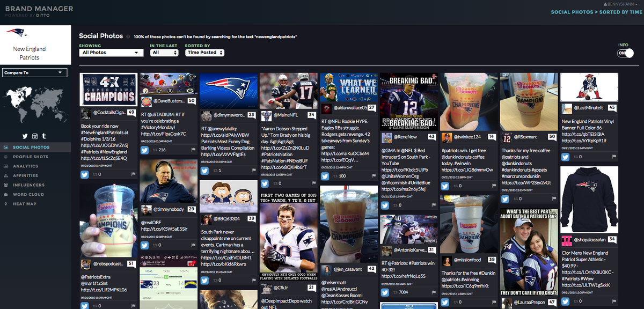This screenshot has width=644, height=309.
Task: Flag the @DaveBusters post
Action: (193, 150)
